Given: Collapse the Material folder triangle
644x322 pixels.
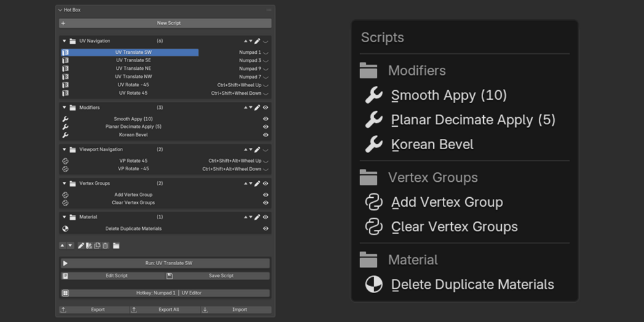Looking at the screenshot, I should click(64, 217).
